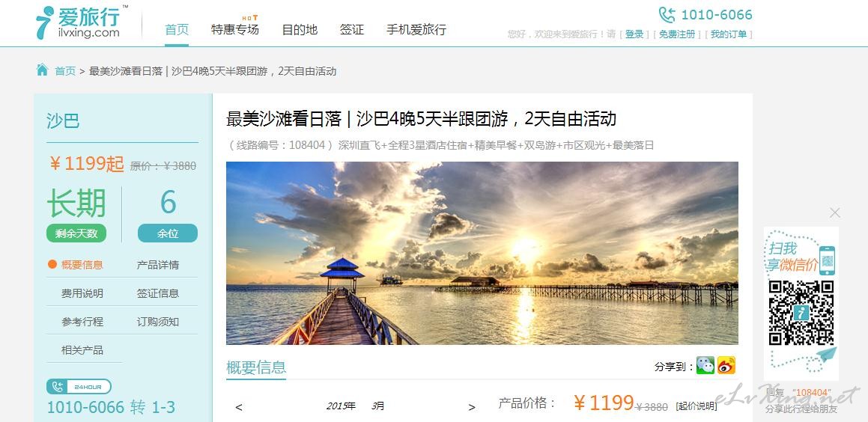Select 参考行程 in sidebar

(82, 322)
